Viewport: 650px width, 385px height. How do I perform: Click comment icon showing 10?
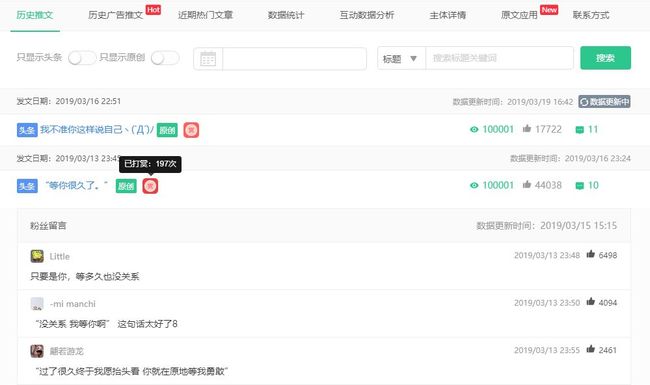tap(580, 186)
